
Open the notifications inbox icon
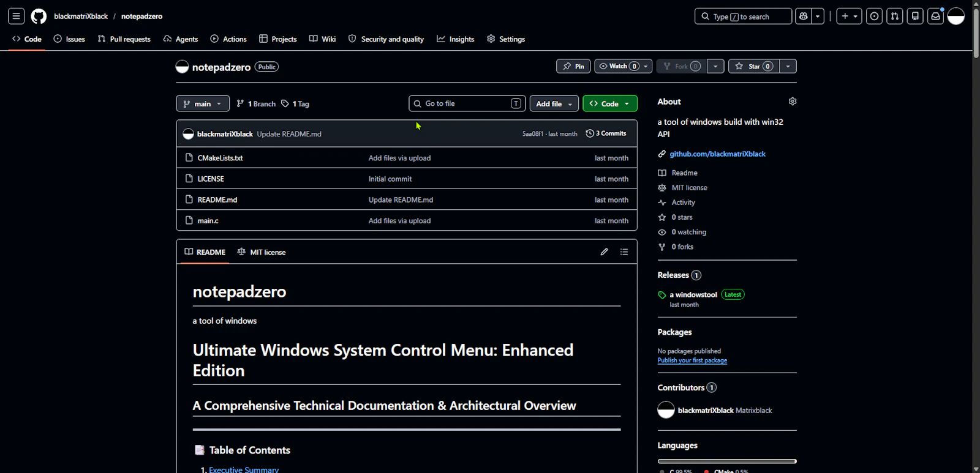click(x=935, y=17)
